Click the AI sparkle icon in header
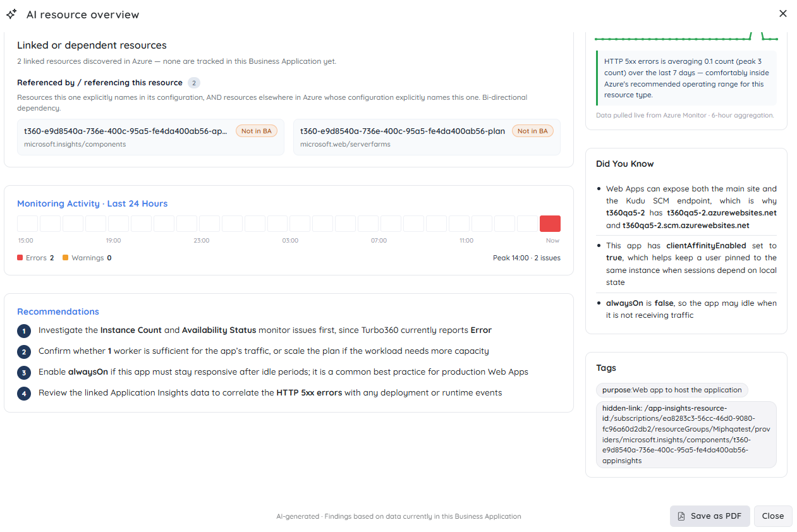This screenshot has width=797, height=532. 11,14
